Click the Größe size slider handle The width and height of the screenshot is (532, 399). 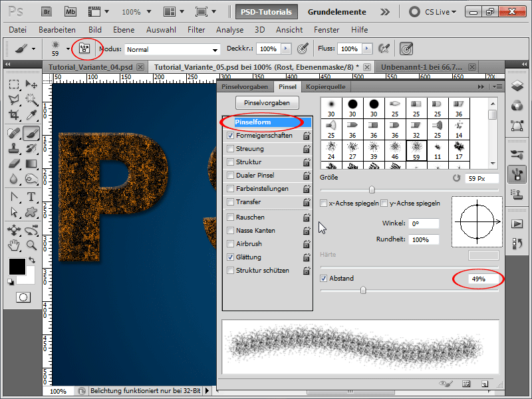click(372, 190)
